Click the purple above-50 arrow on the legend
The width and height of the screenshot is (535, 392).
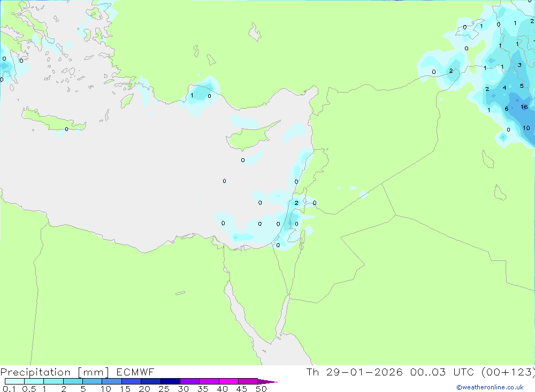pos(267,381)
